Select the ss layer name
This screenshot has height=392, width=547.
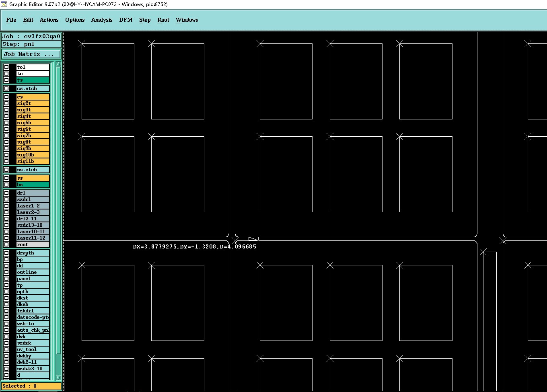[x=33, y=178]
